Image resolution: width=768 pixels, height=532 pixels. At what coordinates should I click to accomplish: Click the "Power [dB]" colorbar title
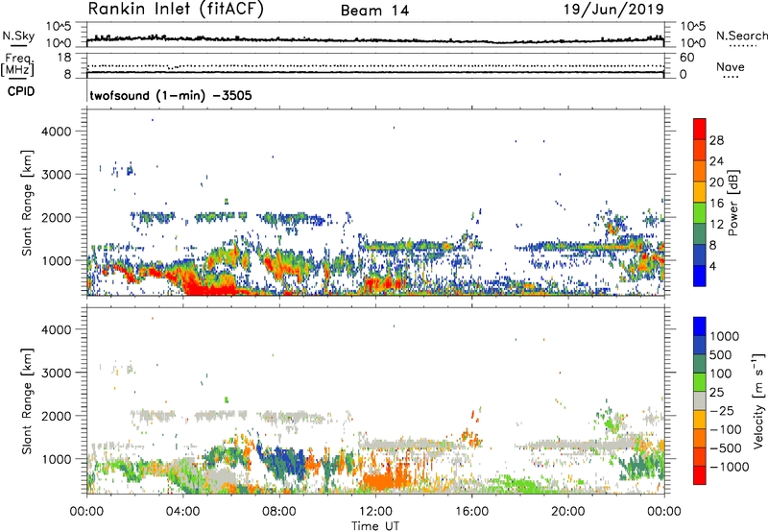click(732, 203)
